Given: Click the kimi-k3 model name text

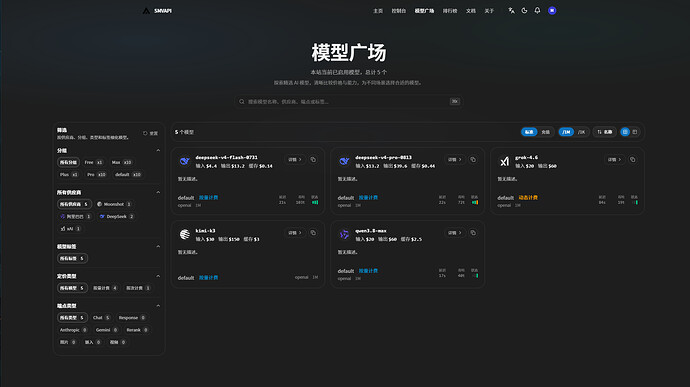Looking at the screenshot, I should coord(206,231).
